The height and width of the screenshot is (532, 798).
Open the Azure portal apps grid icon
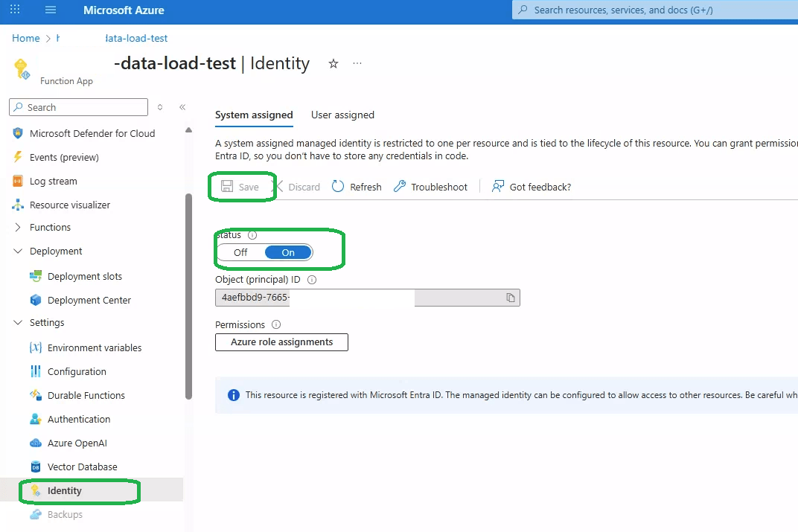point(16,10)
